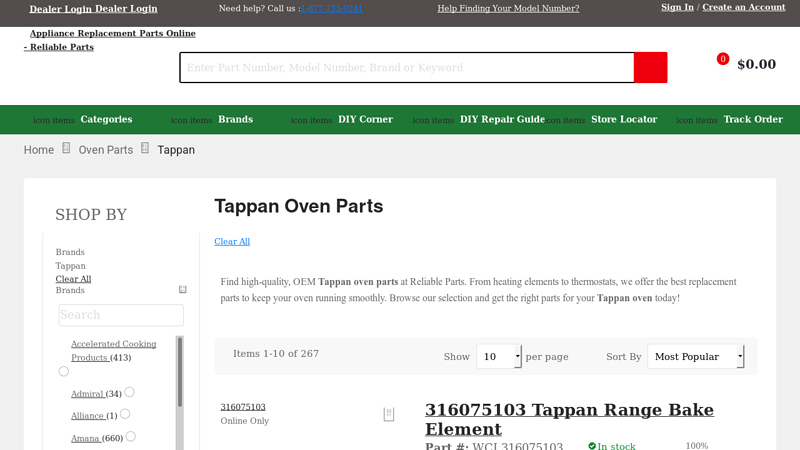Image resolution: width=800 pixels, height=450 pixels.
Task: Open Amana brand link
Action: coord(85,438)
